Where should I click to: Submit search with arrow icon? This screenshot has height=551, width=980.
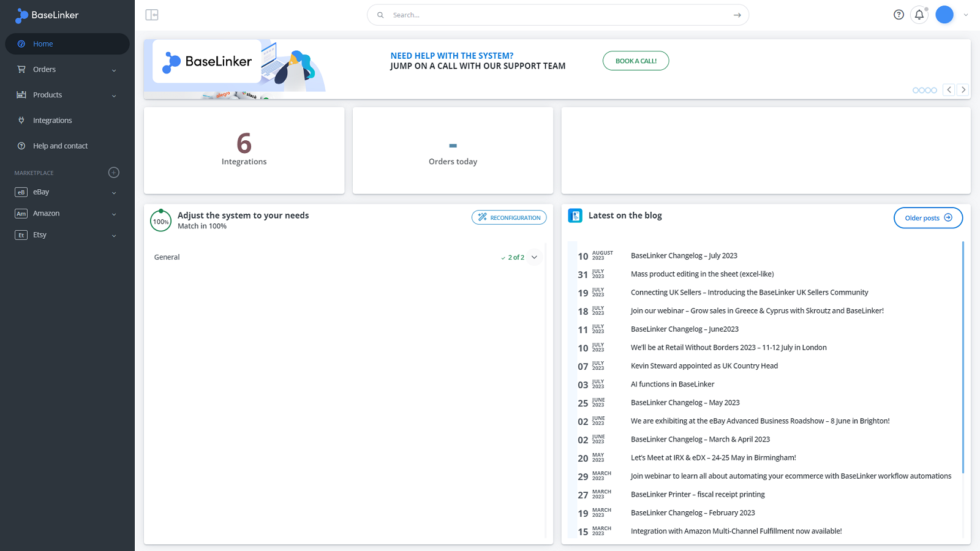737,15
